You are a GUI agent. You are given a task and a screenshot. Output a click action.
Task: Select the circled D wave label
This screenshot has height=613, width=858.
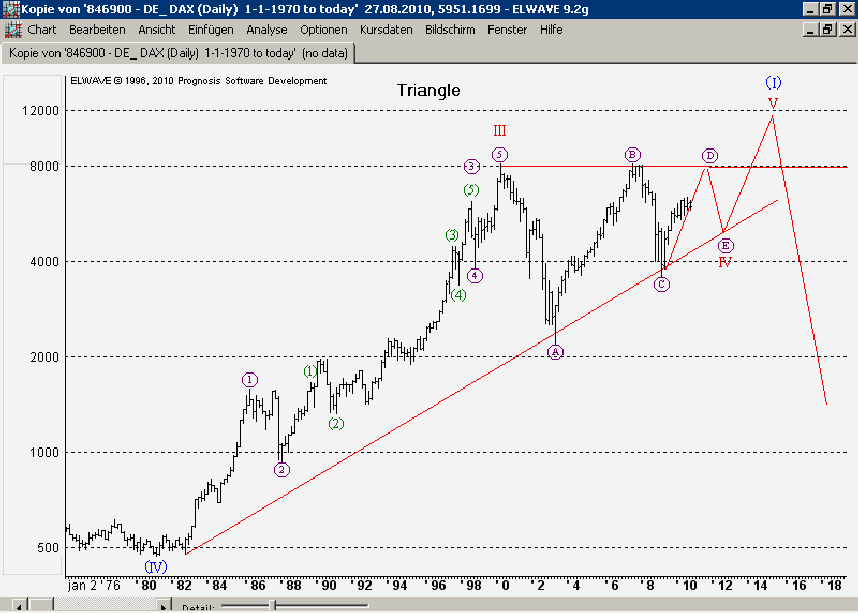click(710, 155)
